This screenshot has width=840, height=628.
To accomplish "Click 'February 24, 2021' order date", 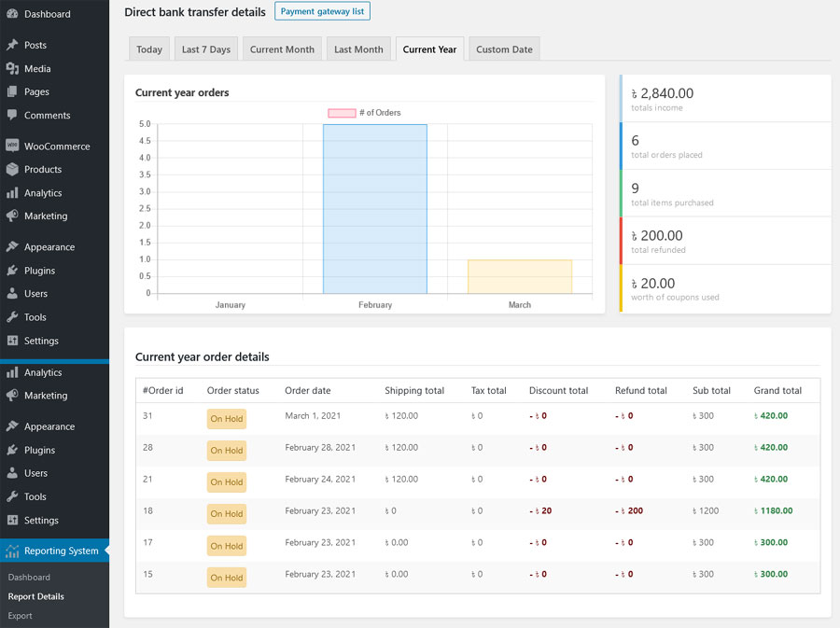I will coord(320,479).
